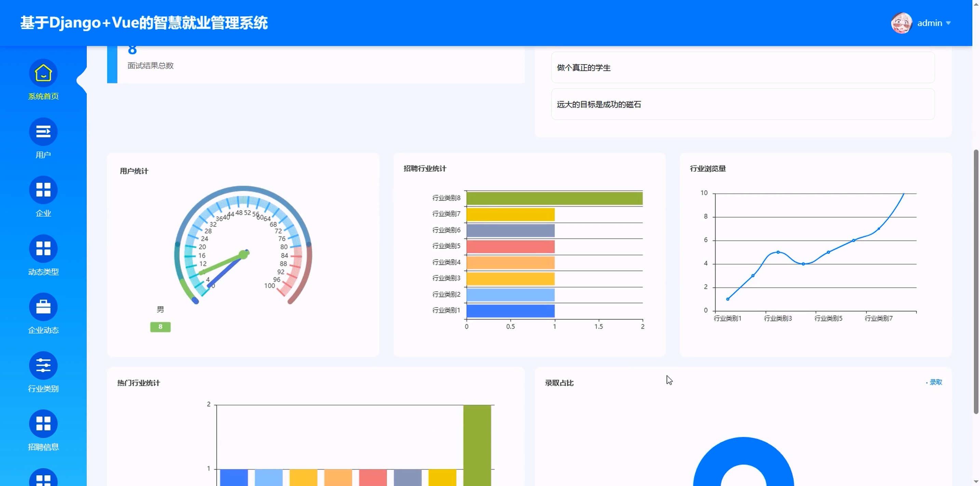The width and height of the screenshot is (980, 486).
Task: Click the 系统首页 menu label
Action: (x=43, y=96)
